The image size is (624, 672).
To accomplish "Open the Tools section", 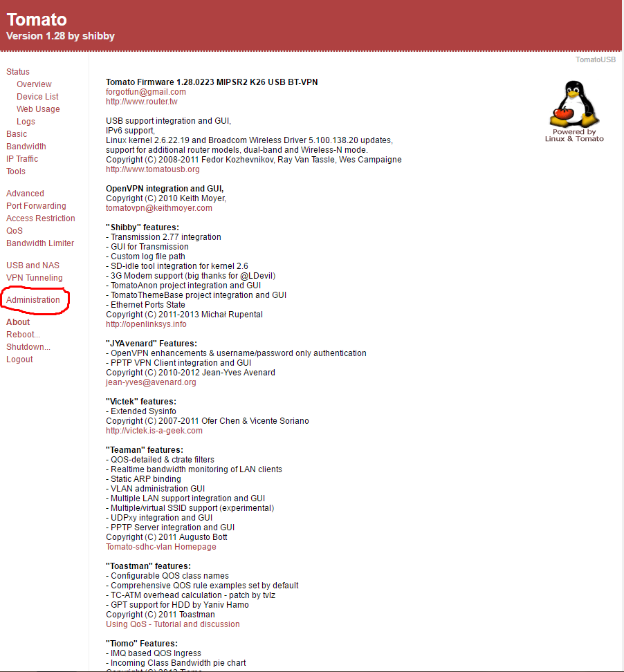I will tap(15, 171).
